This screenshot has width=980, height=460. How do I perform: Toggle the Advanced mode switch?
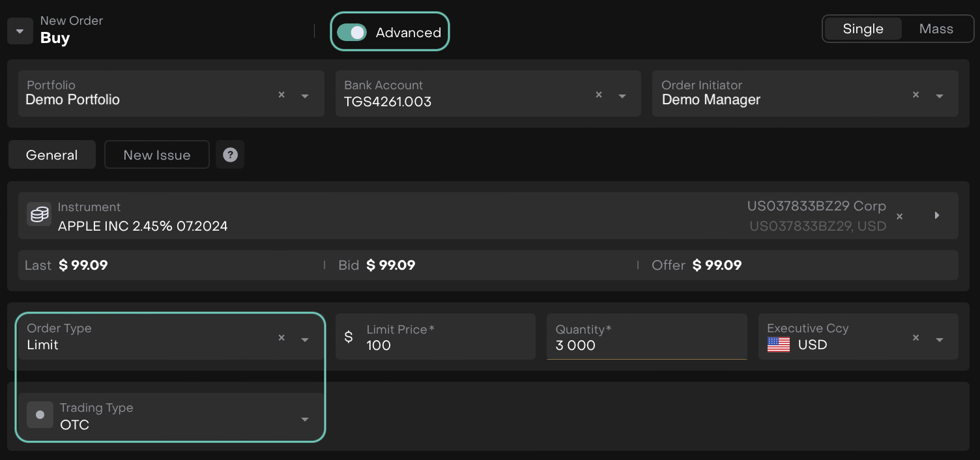click(352, 33)
